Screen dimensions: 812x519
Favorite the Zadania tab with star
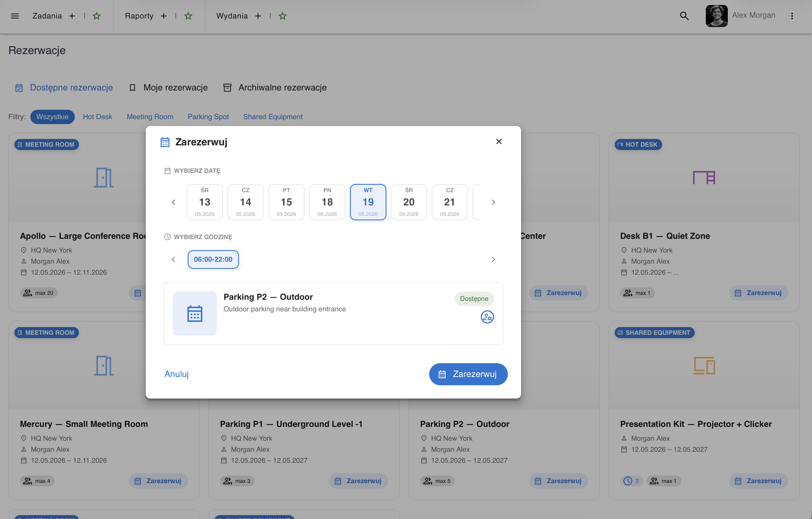click(x=97, y=16)
